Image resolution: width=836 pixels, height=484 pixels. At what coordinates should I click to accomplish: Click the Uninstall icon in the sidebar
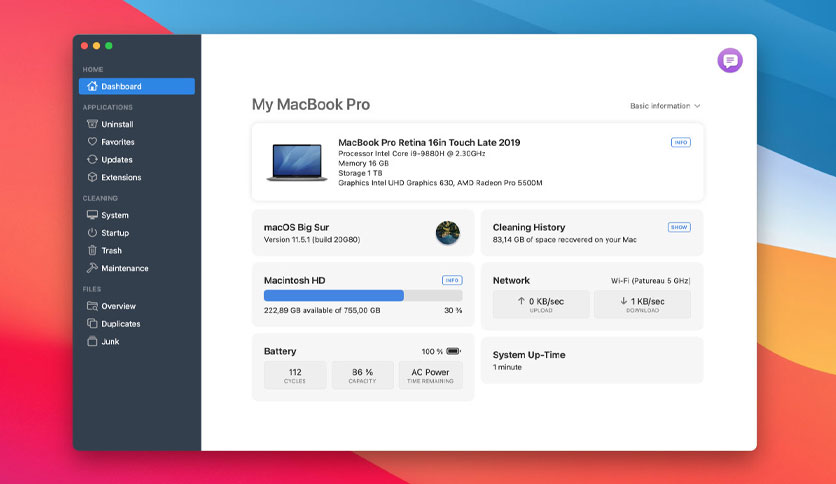click(x=92, y=124)
